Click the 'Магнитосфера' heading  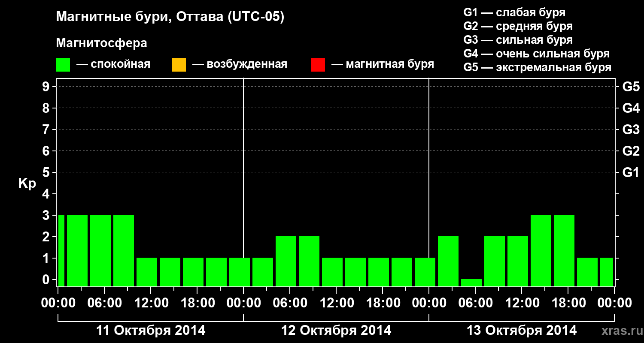[101, 43]
